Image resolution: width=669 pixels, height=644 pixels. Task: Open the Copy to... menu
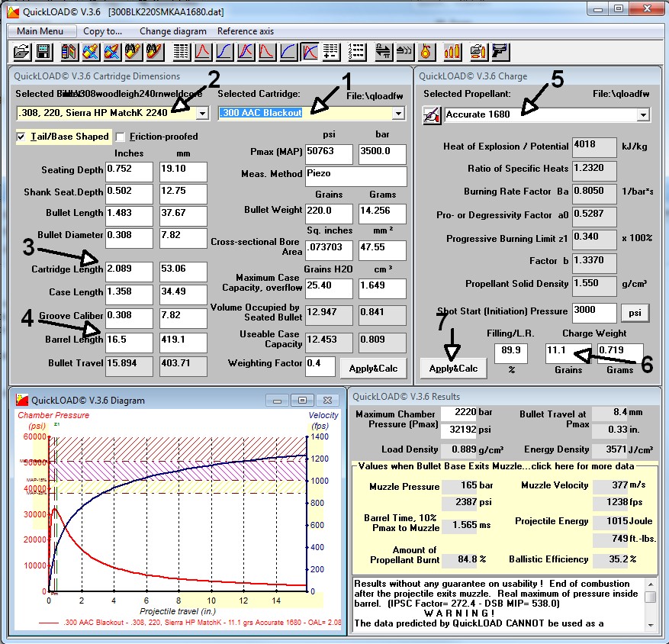point(102,31)
